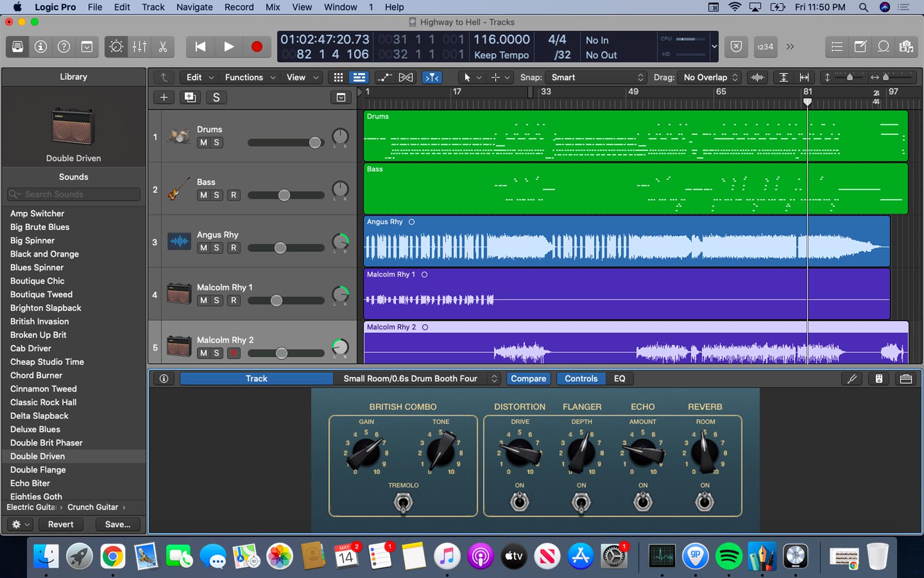Open the Note Pad button
The height and width of the screenshot is (578, 924).
860,47
